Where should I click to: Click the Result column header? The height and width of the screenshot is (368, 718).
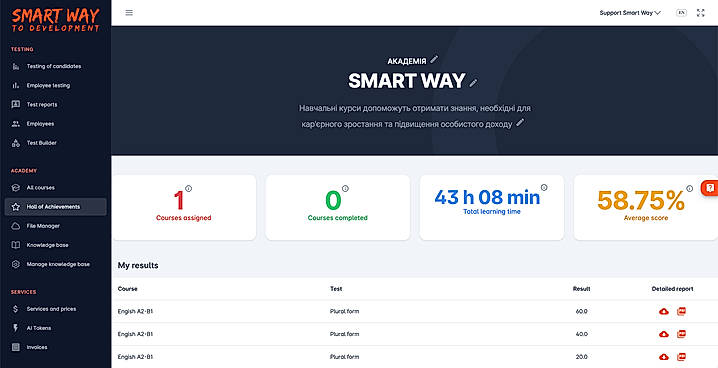coord(582,289)
